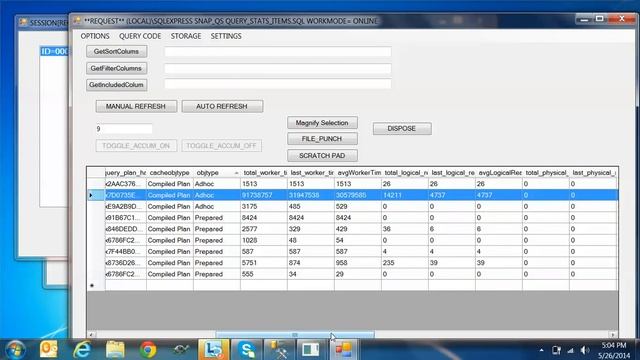This screenshot has height=360, width=640.
Task: Focus the text field beside GetIncludedColum
Action: pyautogui.click(x=278, y=84)
